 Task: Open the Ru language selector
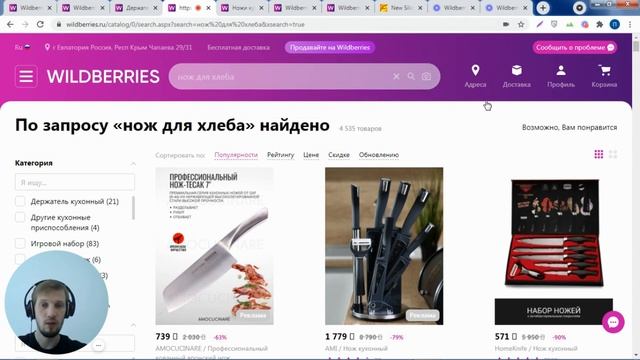(x=22, y=47)
